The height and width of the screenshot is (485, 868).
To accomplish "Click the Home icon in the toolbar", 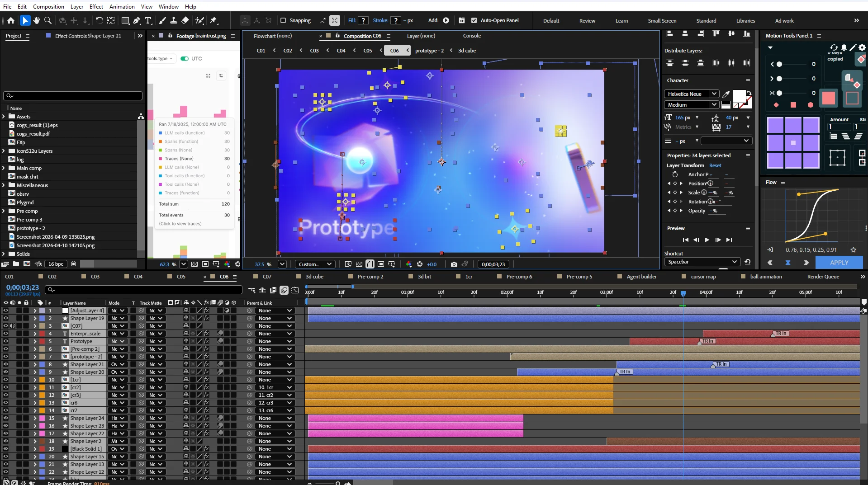I will point(11,20).
